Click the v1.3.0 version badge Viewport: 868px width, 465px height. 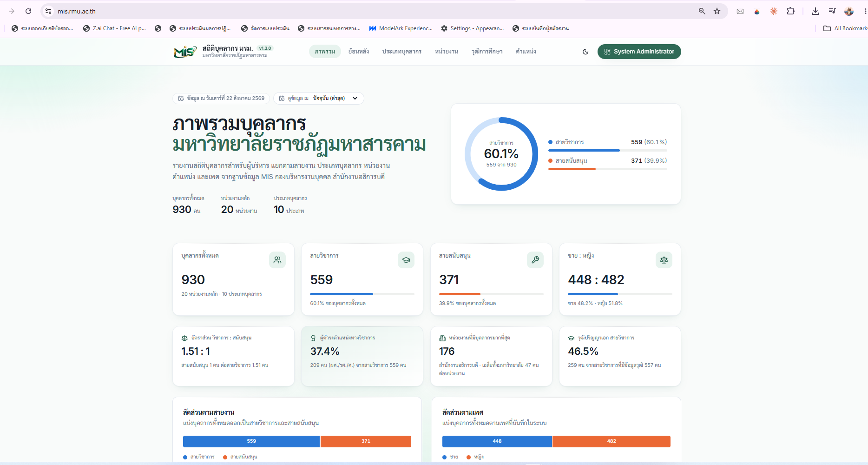tap(265, 48)
